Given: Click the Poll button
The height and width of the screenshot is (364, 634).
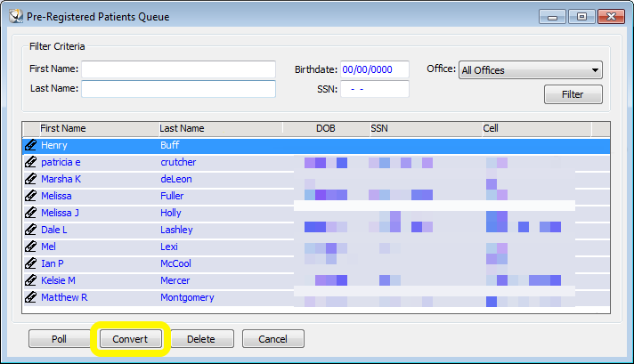Looking at the screenshot, I should click(x=60, y=338).
